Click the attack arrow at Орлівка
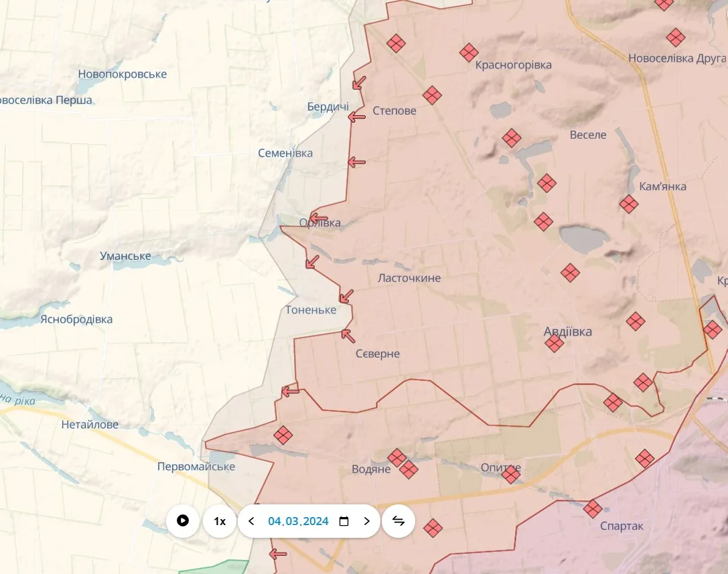Viewport: 728px width, 574px height. pyautogui.click(x=319, y=219)
